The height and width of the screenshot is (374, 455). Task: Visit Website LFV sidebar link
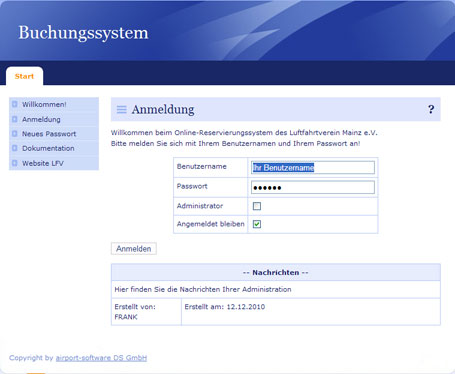click(x=43, y=163)
